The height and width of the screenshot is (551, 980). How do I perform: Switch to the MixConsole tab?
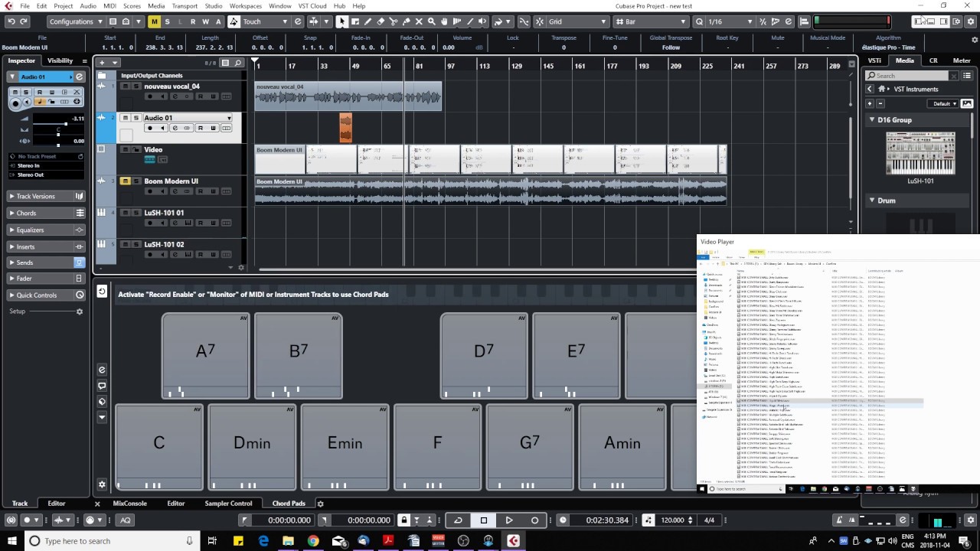point(129,504)
